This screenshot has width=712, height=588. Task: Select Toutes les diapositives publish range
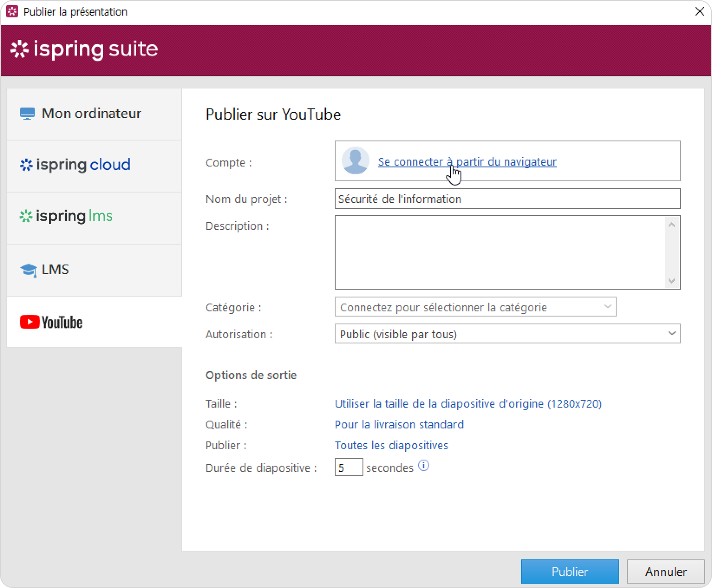click(391, 445)
